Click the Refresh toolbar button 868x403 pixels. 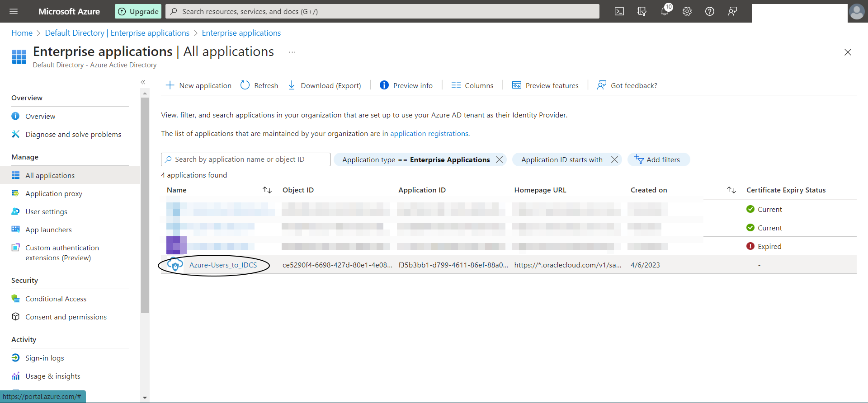click(x=259, y=85)
